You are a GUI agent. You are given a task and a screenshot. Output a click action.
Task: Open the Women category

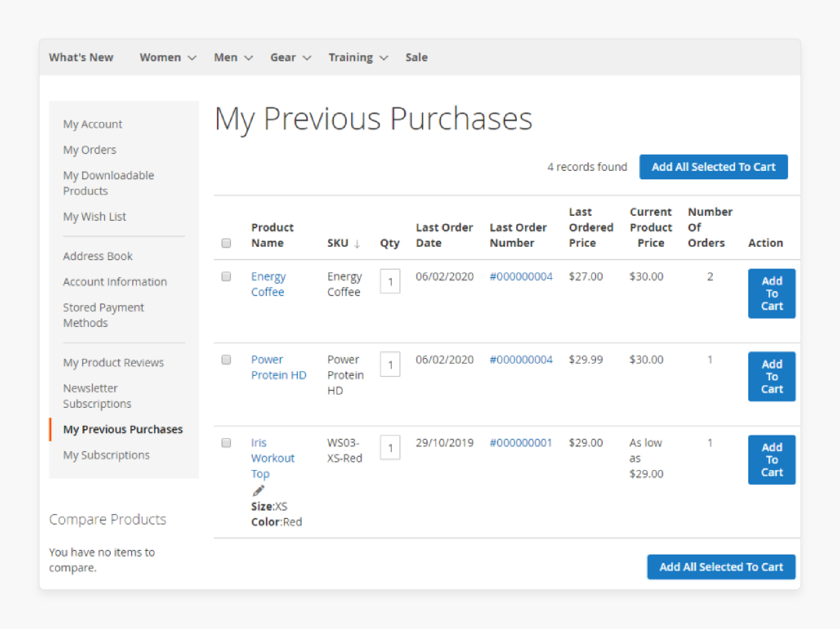click(x=160, y=57)
